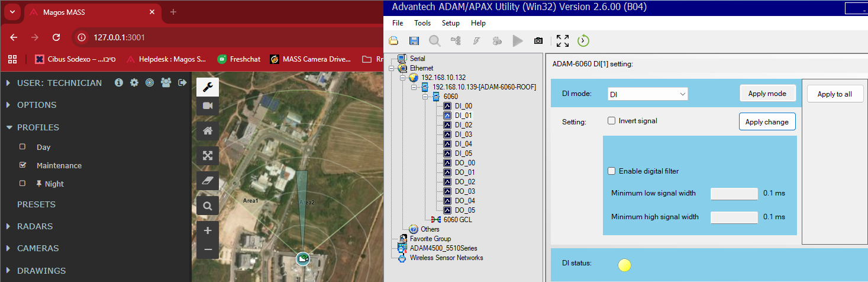Click the video camera map tool
868x282 pixels.
[208, 105]
